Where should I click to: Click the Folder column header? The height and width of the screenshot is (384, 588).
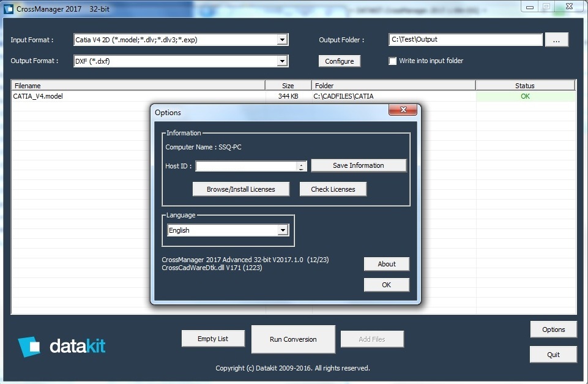(394, 86)
